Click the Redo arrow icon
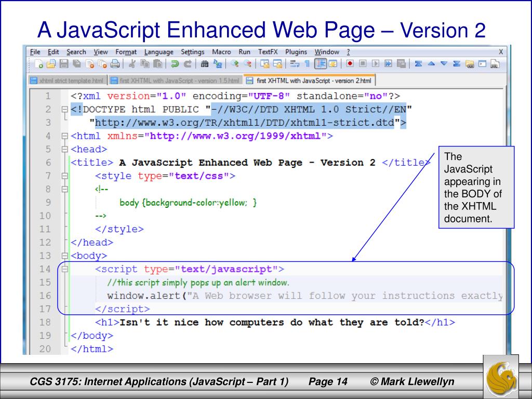The height and width of the screenshot is (399, 532). click(x=188, y=63)
